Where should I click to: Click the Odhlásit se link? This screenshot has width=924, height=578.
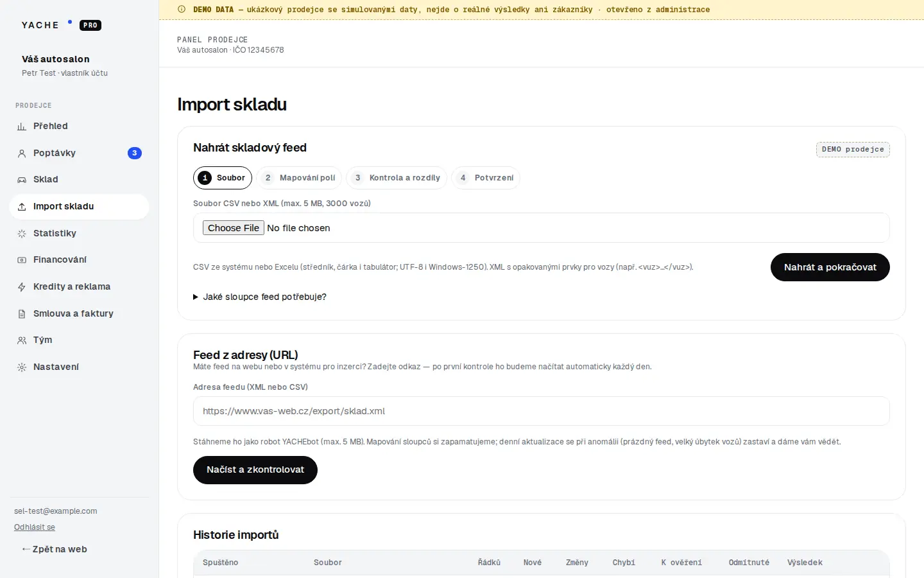(x=35, y=527)
